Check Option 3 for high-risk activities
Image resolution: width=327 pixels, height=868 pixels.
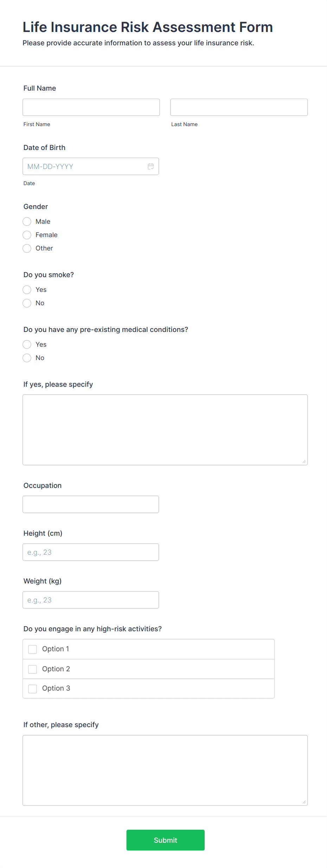coord(32,688)
